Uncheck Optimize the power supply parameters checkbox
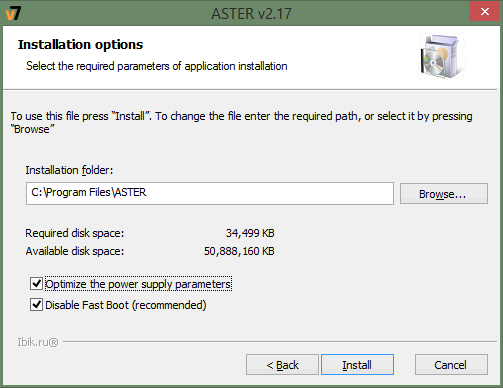This screenshot has width=503, height=388. click(36, 284)
